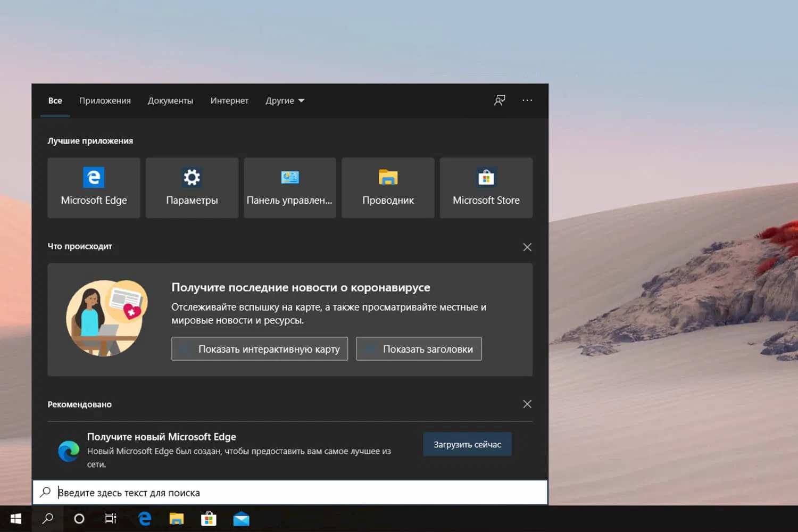This screenshot has height=532, width=798.
Task: Click the heading Получите последние новости о коронавирусе
Action: tap(301, 287)
